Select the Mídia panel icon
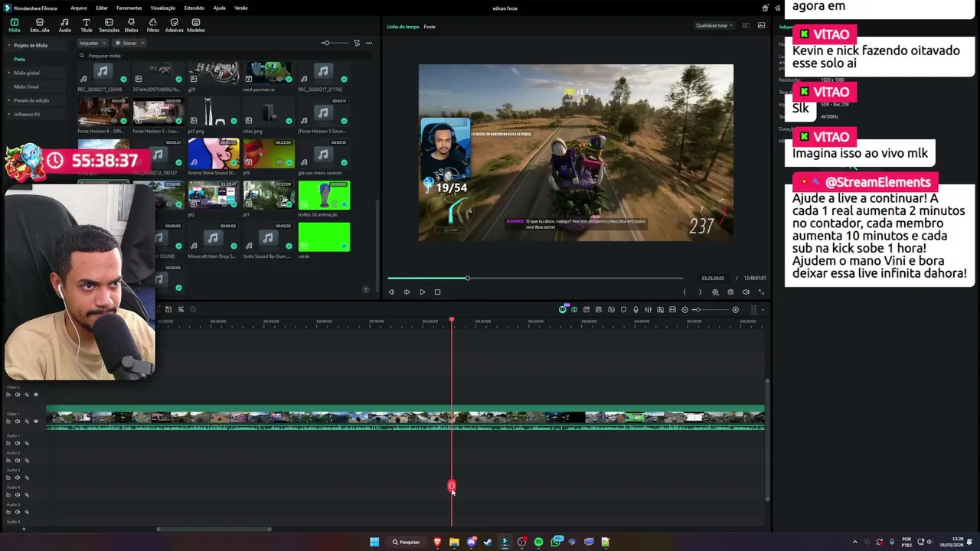 pyautogui.click(x=14, y=25)
